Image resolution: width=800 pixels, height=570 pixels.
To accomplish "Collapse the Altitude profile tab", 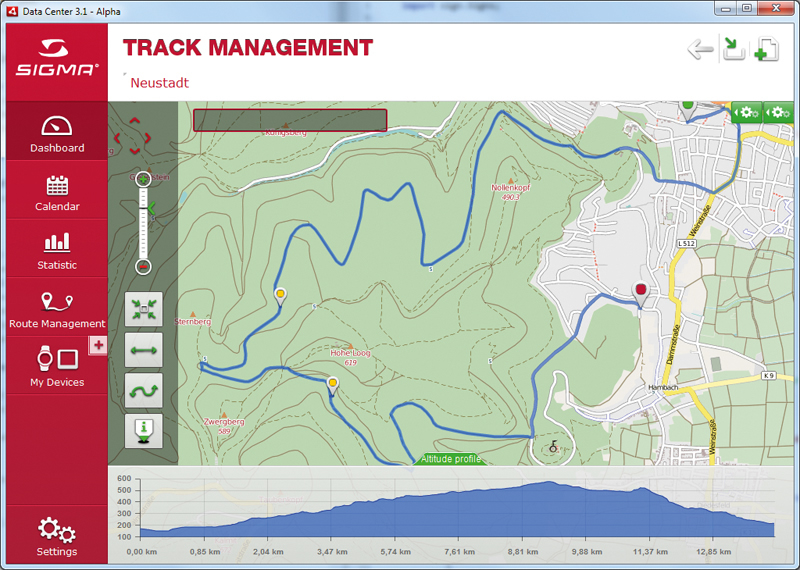I will (x=451, y=459).
